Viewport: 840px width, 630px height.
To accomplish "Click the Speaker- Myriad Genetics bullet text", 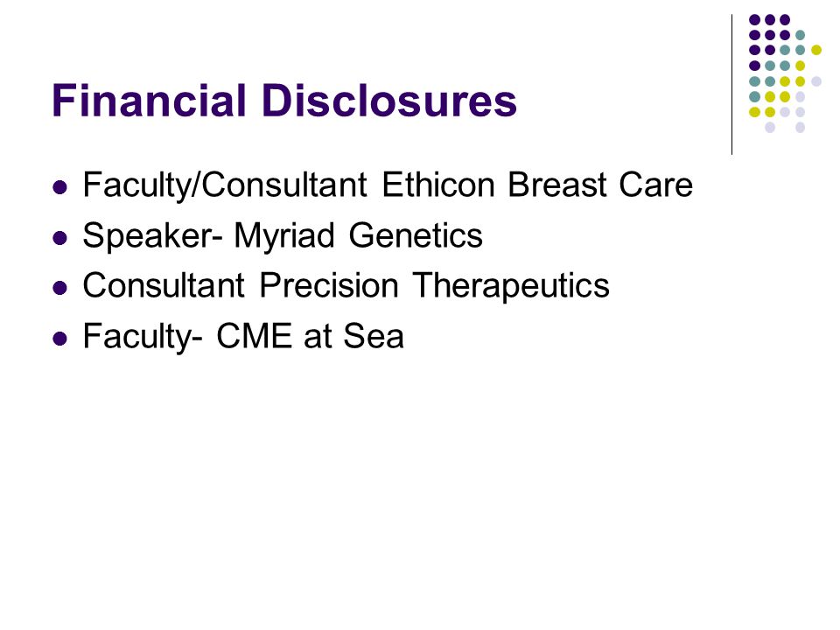I will tap(283, 235).
